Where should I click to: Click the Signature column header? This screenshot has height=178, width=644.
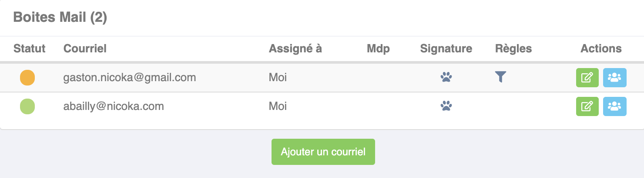click(x=446, y=48)
